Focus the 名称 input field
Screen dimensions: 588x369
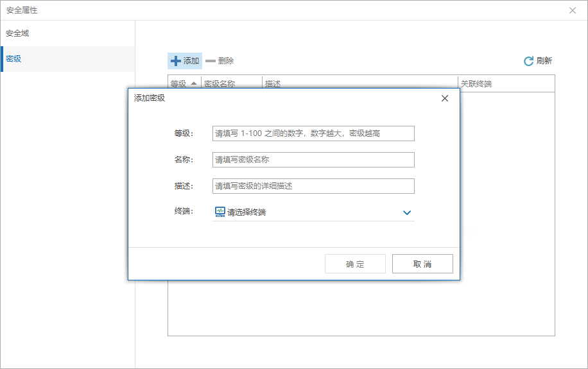click(313, 160)
